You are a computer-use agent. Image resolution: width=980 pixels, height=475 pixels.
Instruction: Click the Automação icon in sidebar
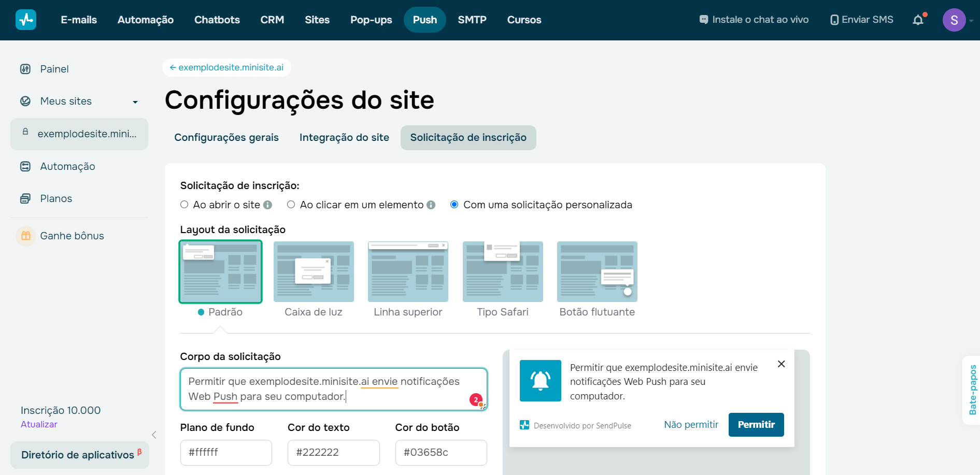25,166
